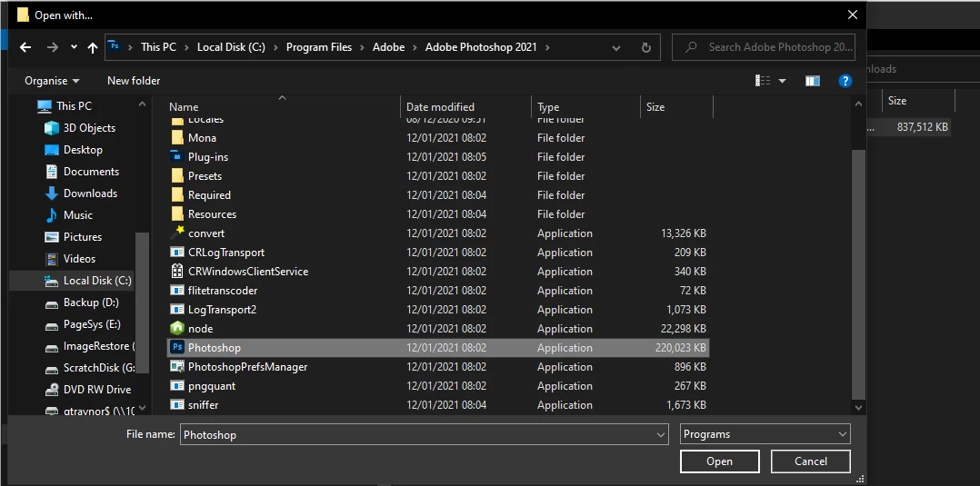
Task: Click the Cancel button
Action: [x=811, y=461]
